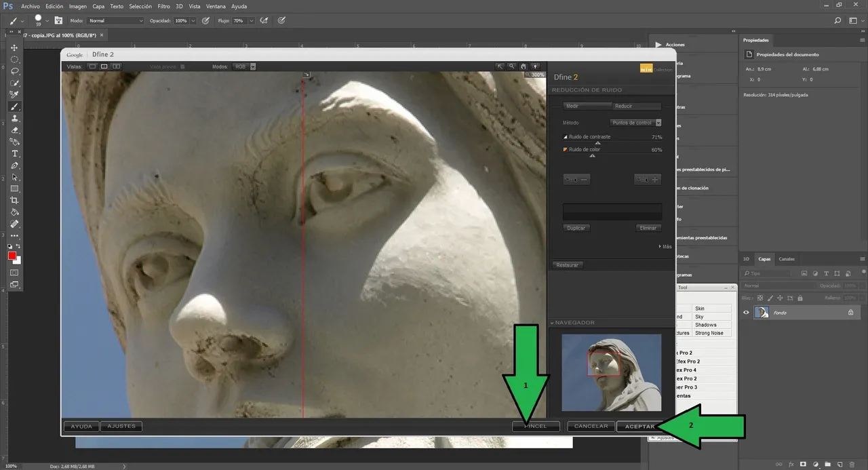Switch to the Canales tab

pyautogui.click(x=787, y=259)
